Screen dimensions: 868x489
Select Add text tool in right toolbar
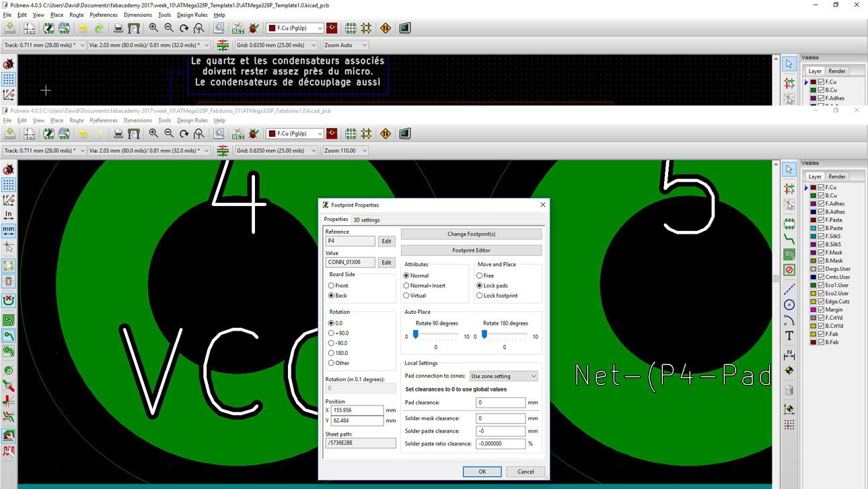coord(789,336)
